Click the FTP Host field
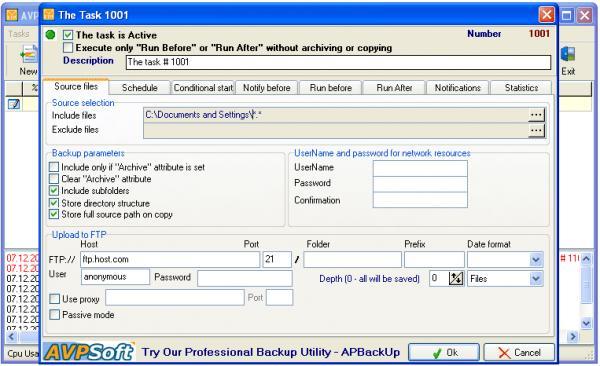 (x=170, y=260)
